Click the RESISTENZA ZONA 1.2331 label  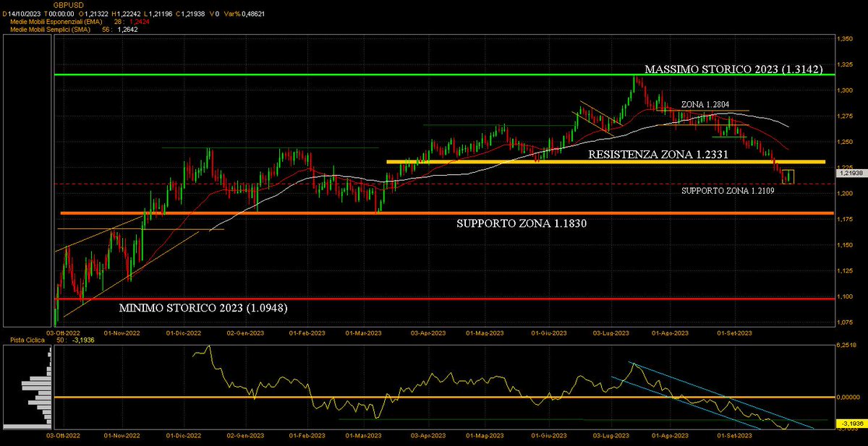click(x=658, y=154)
